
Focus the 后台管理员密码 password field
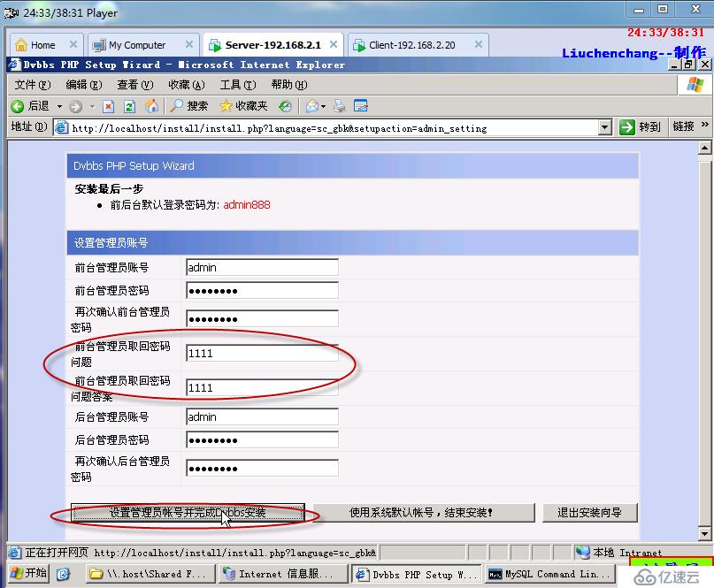tap(262, 439)
